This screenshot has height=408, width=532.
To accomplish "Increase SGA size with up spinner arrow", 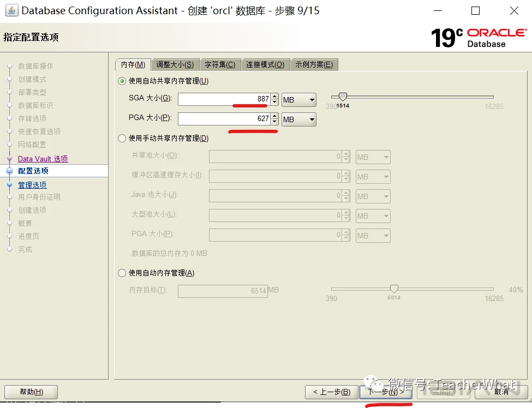I will pyautogui.click(x=275, y=97).
